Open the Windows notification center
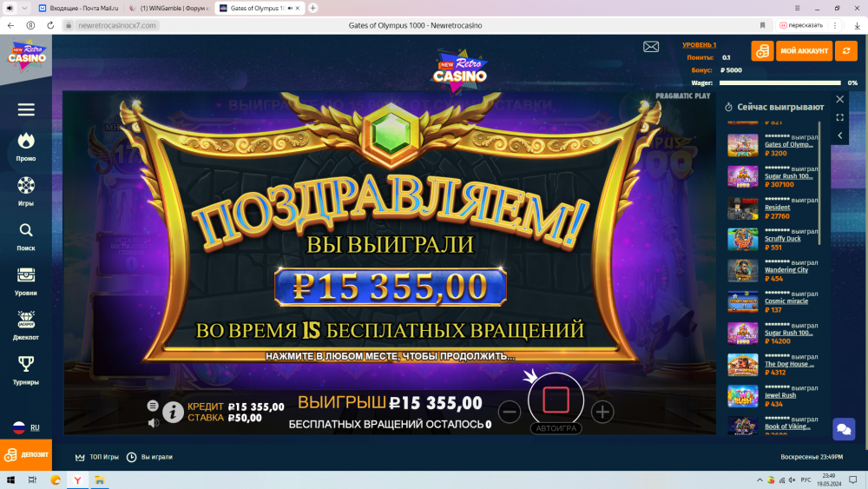868x489 pixels. [x=853, y=480]
